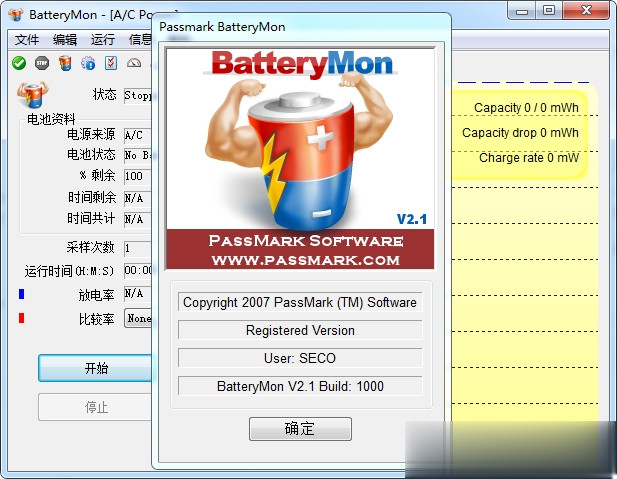The height and width of the screenshot is (479, 617).
Task: Click the gear info configuration toolbar icon
Action: click(88, 63)
